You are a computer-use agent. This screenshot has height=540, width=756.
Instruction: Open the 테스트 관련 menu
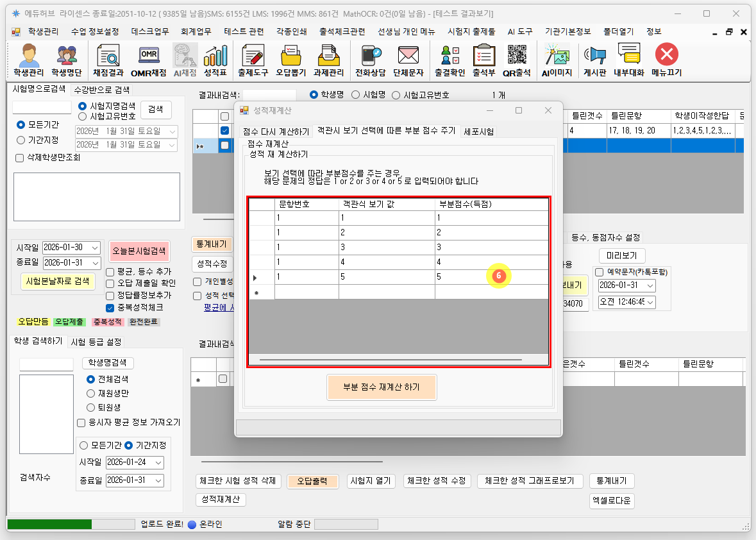coord(243,31)
